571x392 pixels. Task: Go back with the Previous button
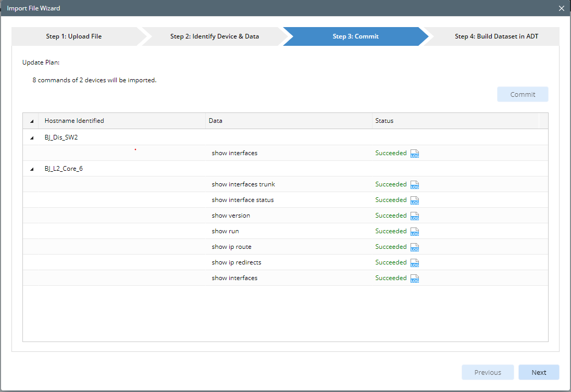pyautogui.click(x=488, y=372)
